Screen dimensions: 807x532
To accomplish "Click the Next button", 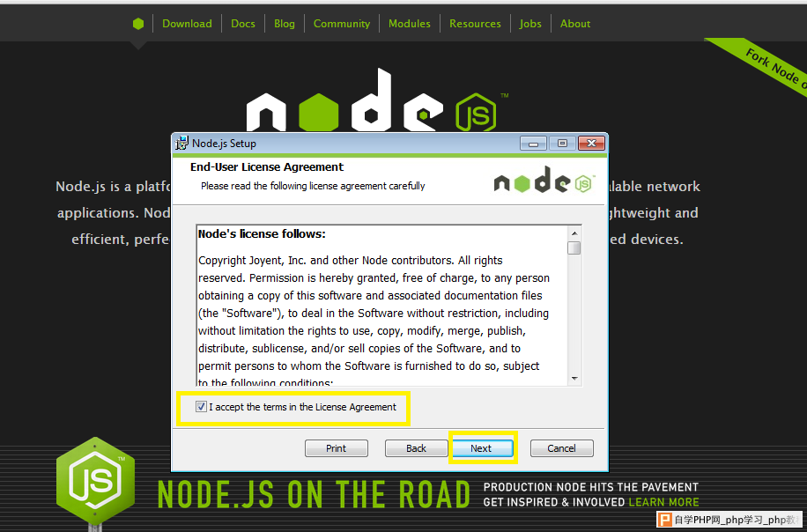I will (481, 448).
